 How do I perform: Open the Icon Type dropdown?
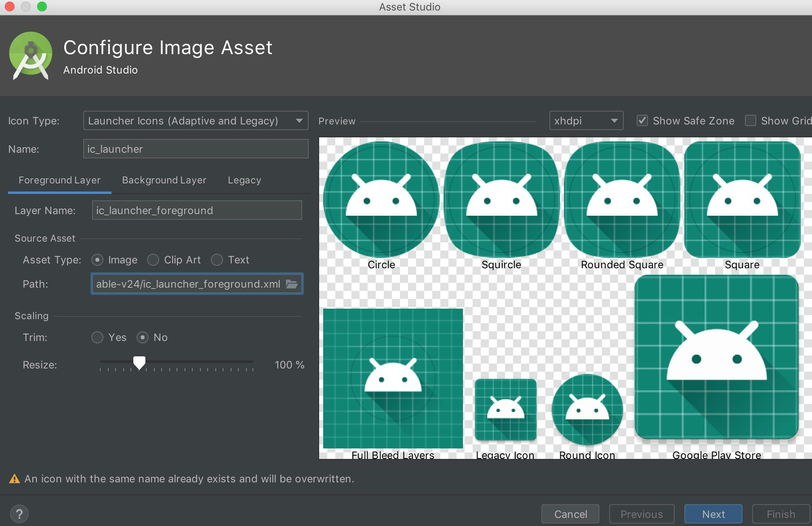[x=196, y=120]
